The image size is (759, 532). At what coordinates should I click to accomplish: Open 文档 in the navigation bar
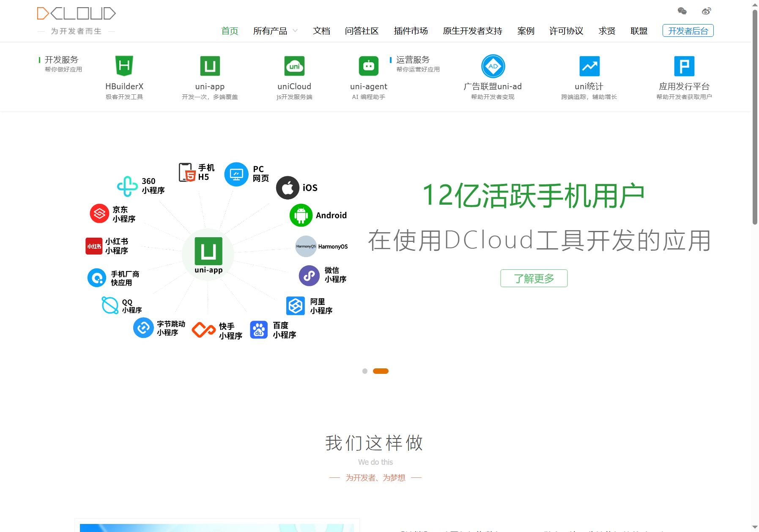point(321,31)
